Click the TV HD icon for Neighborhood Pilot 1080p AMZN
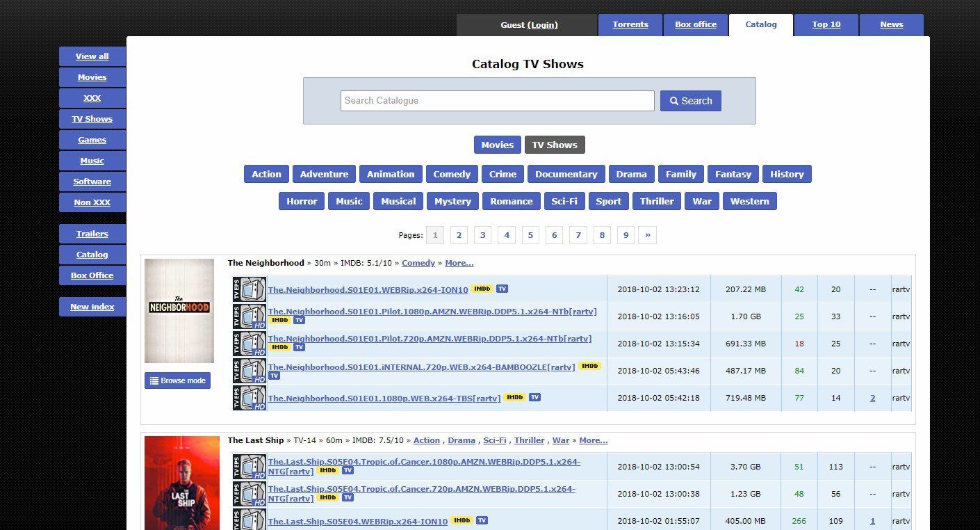Image resolution: width=980 pixels, height=530 pixels. 250,316
